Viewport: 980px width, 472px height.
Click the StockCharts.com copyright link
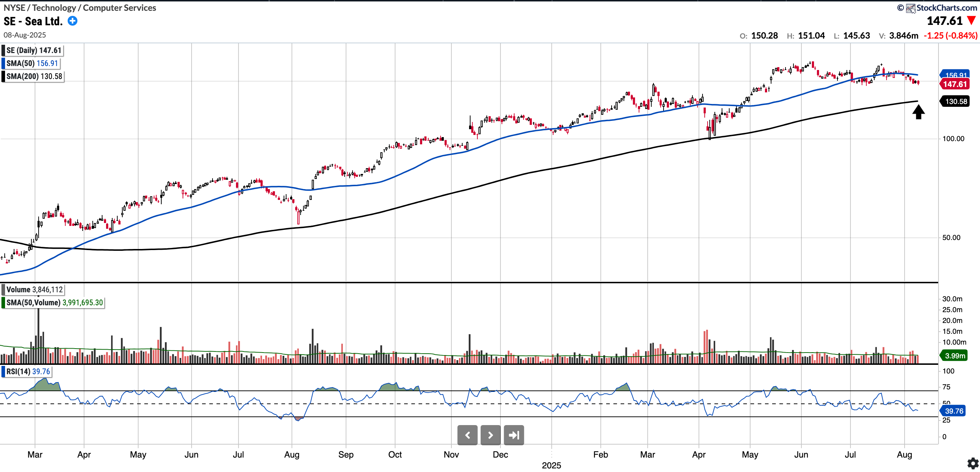(946, 8)
